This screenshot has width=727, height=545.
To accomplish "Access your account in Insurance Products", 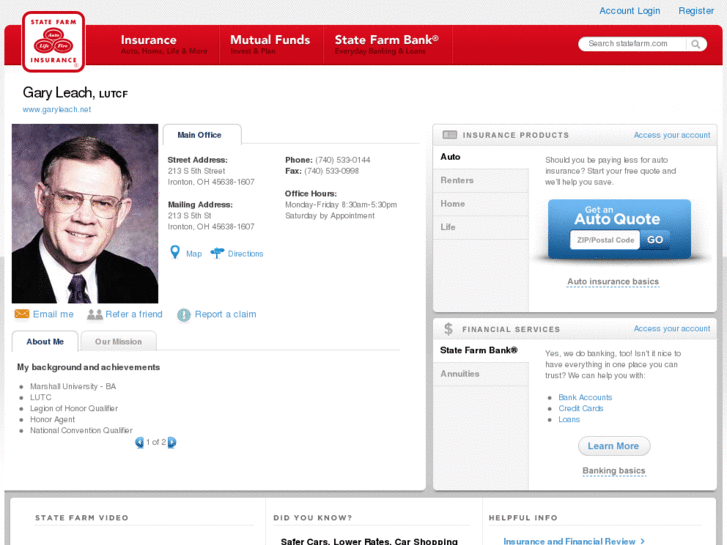I will click(672, 135).
